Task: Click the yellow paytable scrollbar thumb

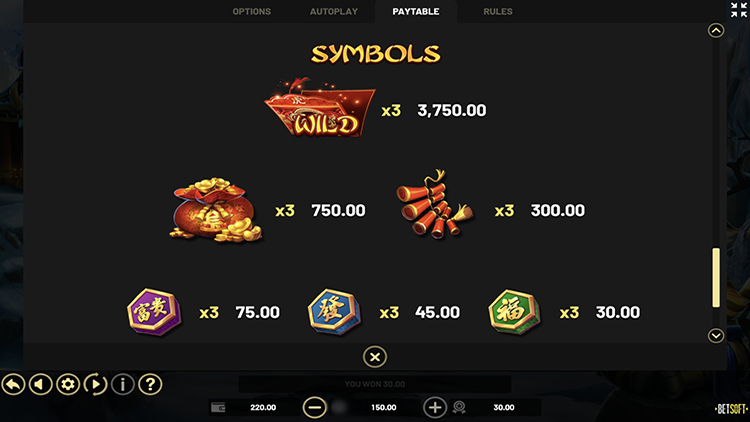Action: coord(716,278)
